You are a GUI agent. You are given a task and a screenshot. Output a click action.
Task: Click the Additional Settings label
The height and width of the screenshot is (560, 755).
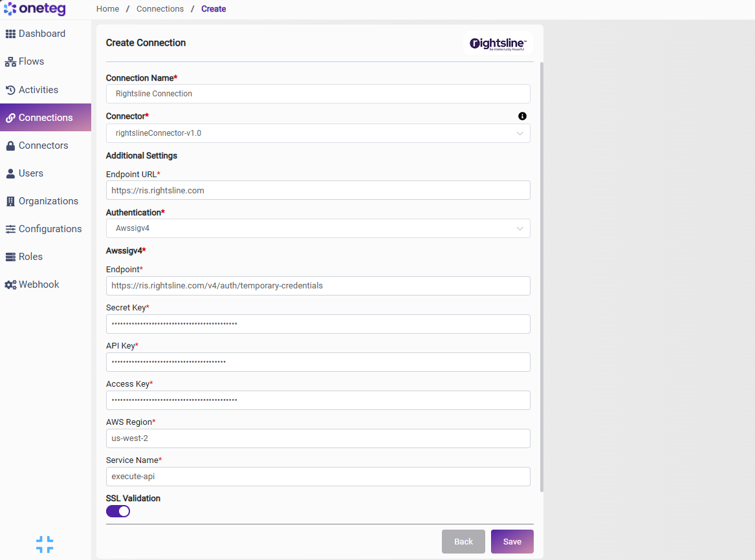coord(142,155)
